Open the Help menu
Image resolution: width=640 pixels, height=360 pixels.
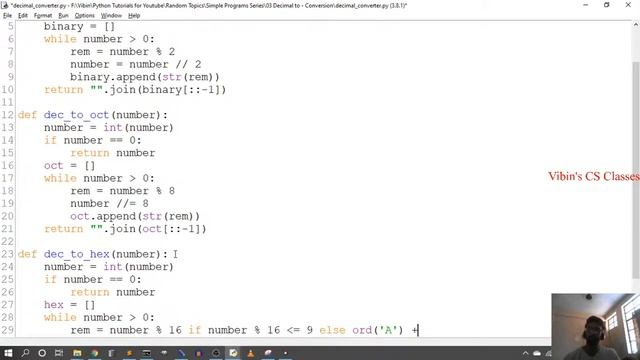[x=134, y=16]
